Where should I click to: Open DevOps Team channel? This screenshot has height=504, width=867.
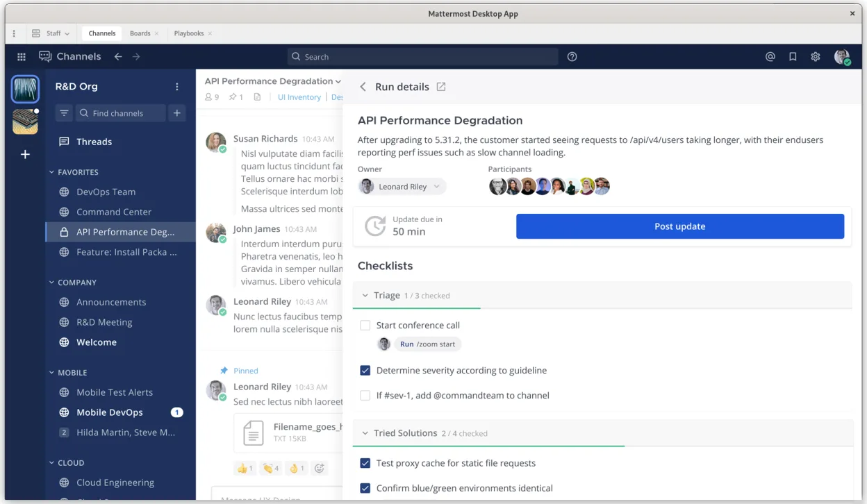tap(121, 192)
